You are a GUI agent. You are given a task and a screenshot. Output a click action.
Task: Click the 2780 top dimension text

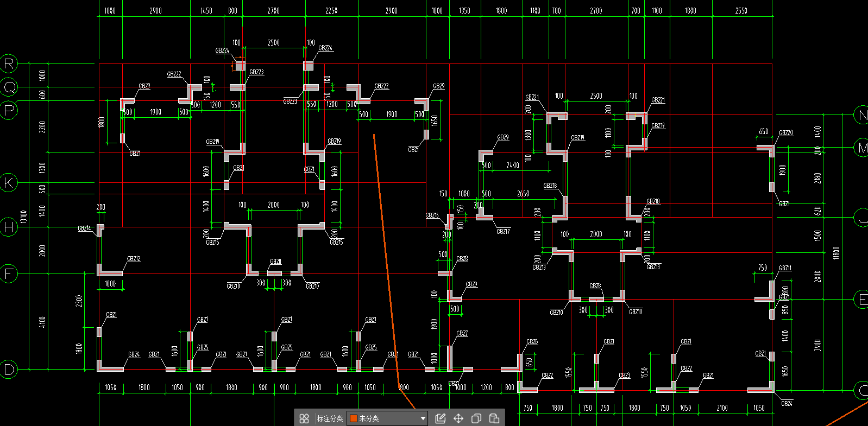point(273,10)
